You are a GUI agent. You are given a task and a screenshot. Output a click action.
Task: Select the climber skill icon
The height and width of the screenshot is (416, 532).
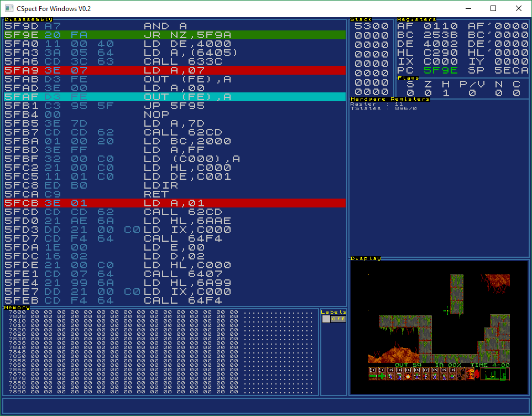tap(390, 375)
